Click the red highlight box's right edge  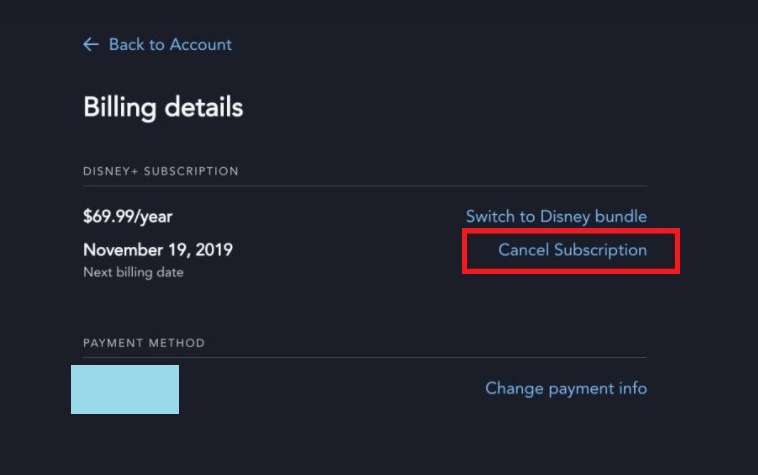[x=678, y=250]
